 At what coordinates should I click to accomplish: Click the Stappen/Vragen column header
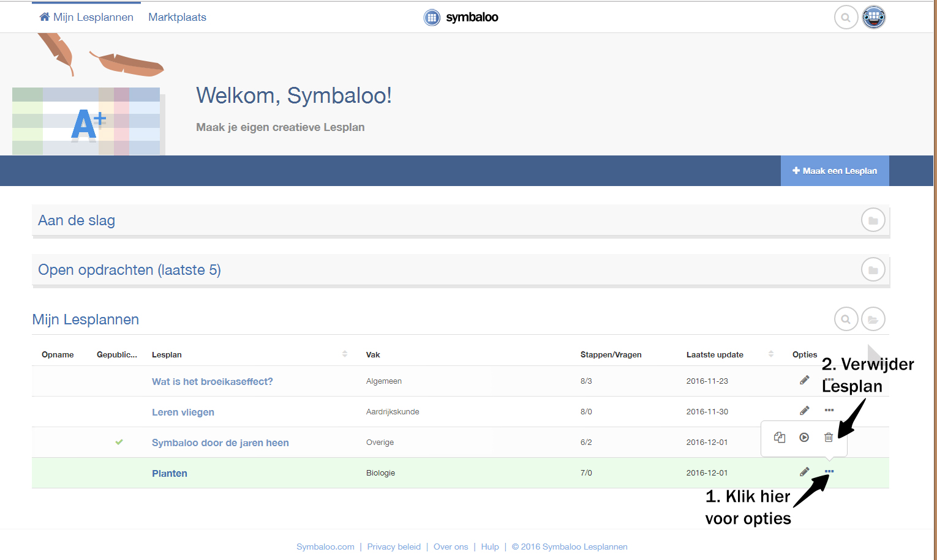(x=611, y=354)
